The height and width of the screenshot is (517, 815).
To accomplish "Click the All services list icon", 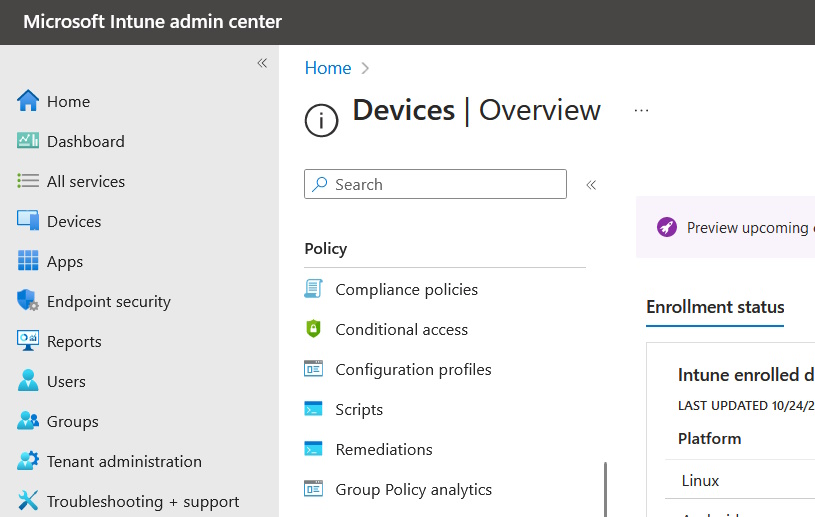I will pyautogui.click(x=28, y=181).
